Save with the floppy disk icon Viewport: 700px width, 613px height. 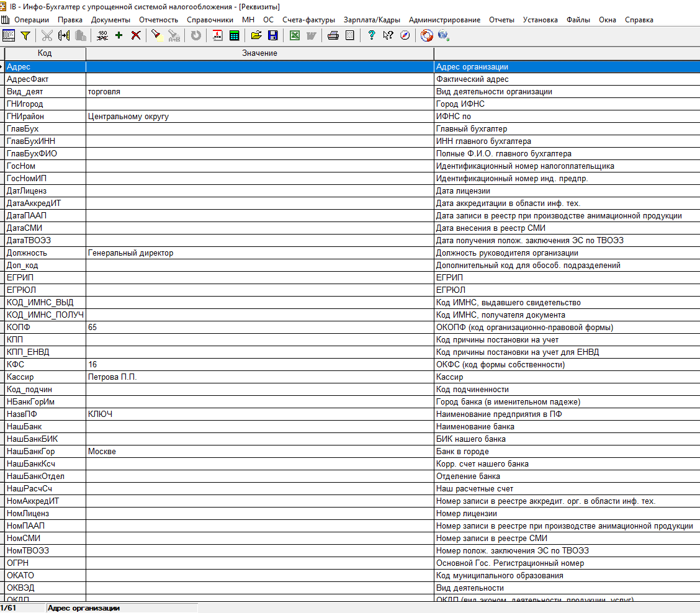click(x=273, y=35)
